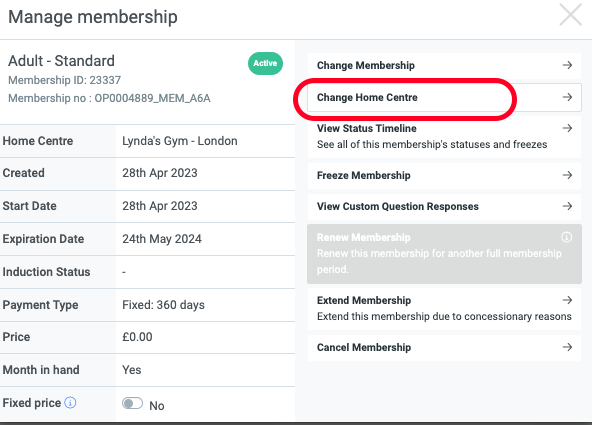592x425 pixels.
Task: Open View Custom Question Responses
Action: click(x=444, y=206)
